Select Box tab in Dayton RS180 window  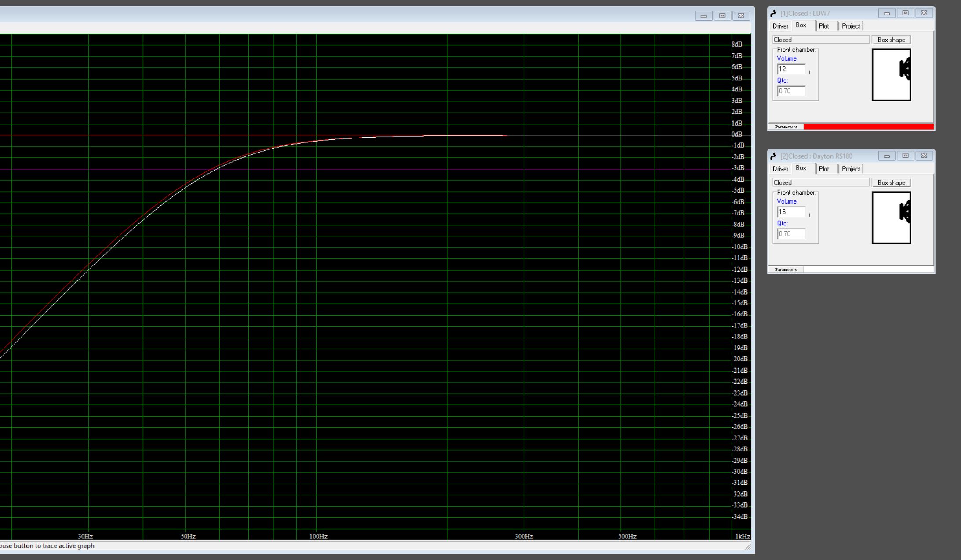tap(801, 168)
